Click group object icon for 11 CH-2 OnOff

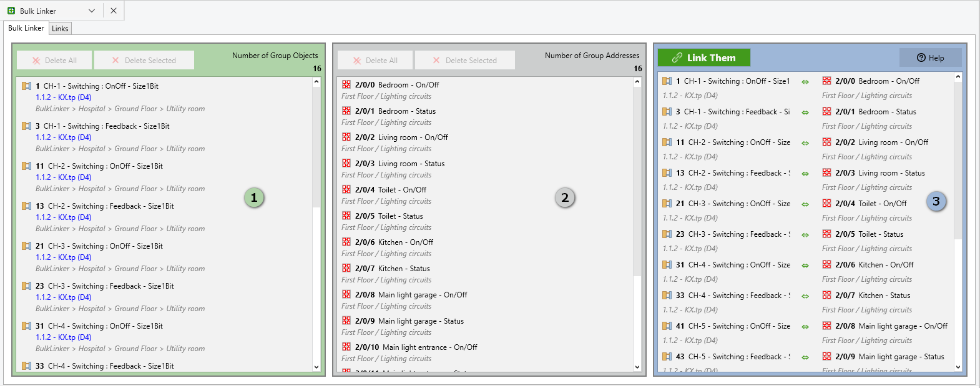pyautogui.click(x=26, y=166)
